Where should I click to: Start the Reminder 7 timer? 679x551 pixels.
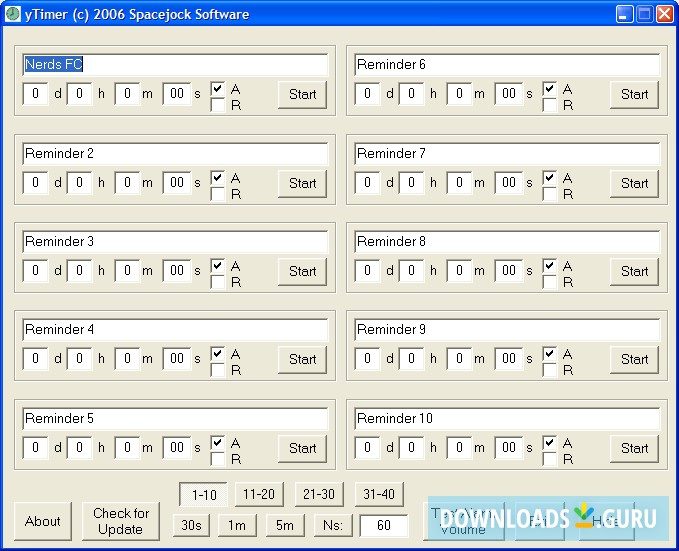(x=634, y=184)
